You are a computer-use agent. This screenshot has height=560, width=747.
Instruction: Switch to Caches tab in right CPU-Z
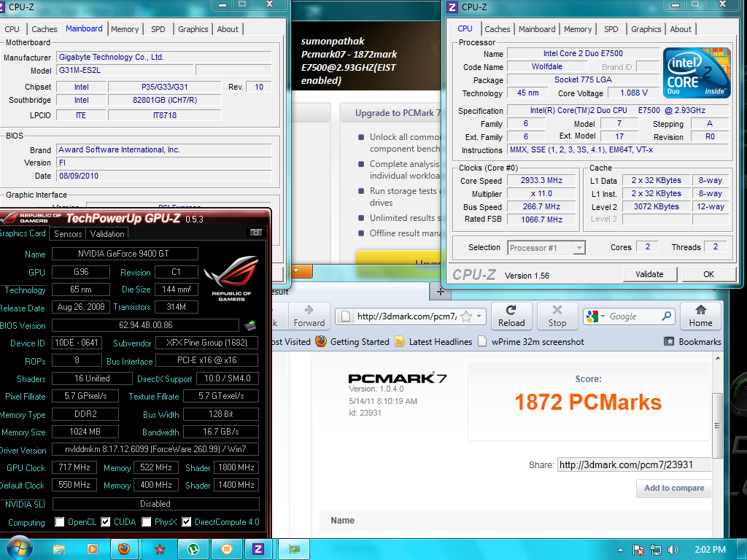pyautogui.click(x=497, y=29)
